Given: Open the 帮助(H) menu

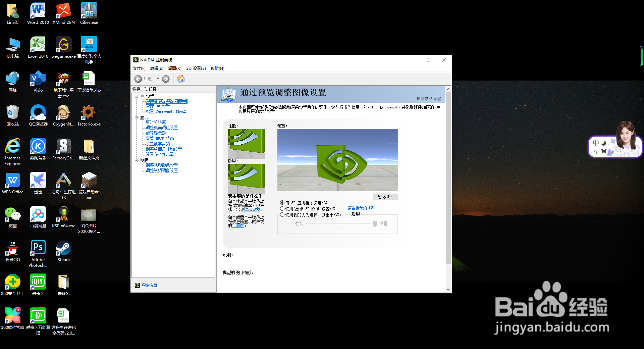Looking at the screenshot, I should (217, 68).
